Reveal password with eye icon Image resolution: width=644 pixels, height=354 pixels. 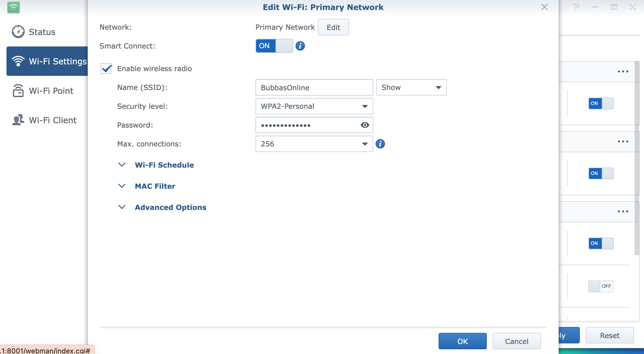point(365,125)
